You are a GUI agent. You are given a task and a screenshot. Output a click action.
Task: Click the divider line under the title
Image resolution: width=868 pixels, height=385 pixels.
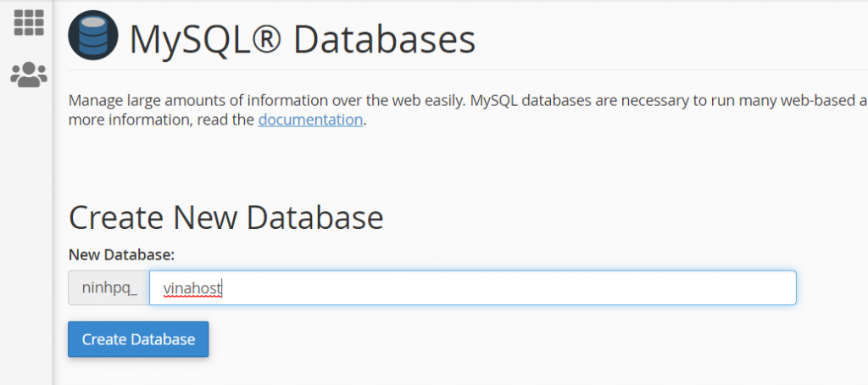466,70
